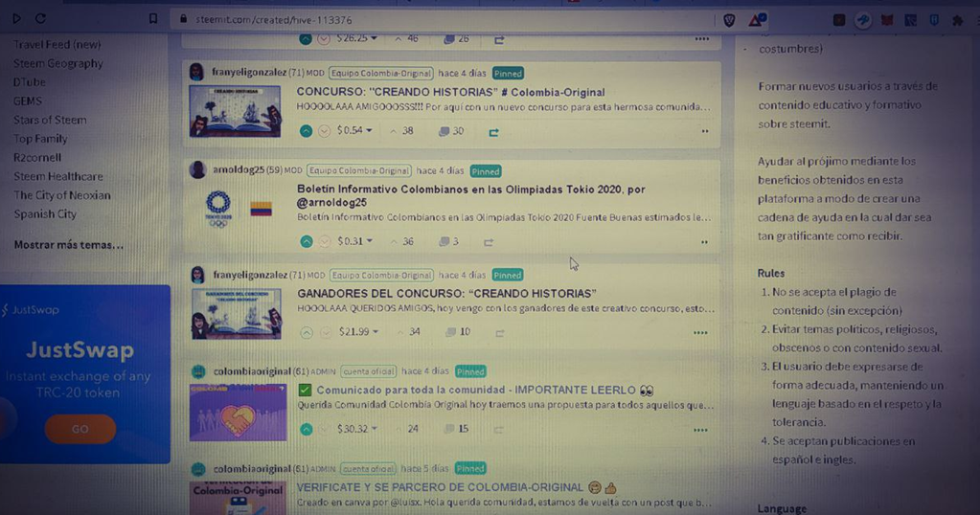The width and height of the screenshot is (980, 515).
Task: Open the 26 comments on top post
Action: pos(456,38)
